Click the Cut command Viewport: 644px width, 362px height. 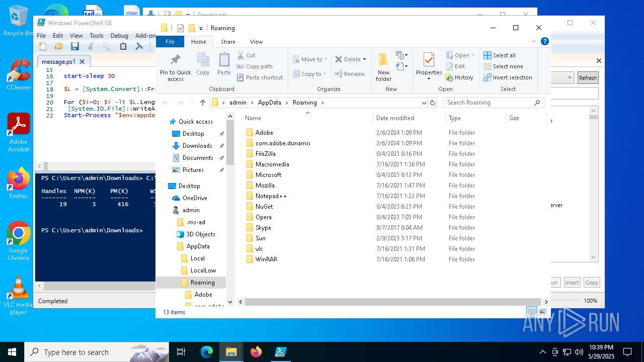pos(247,55)
